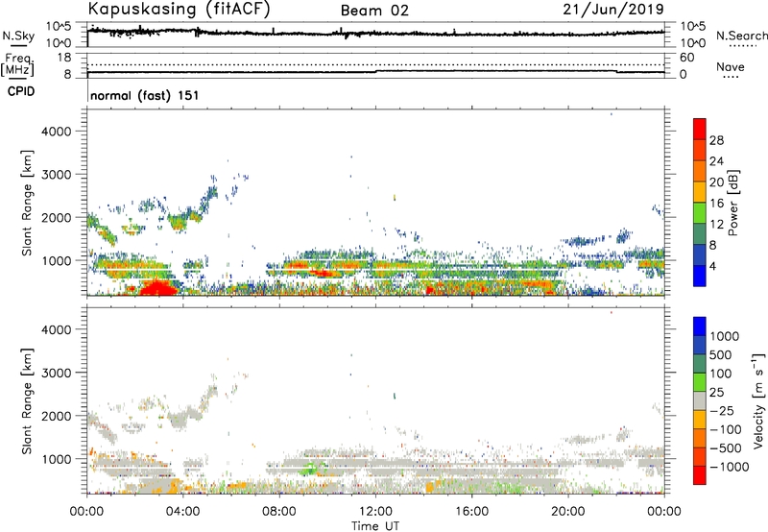The image size is (768, 532).
Task: Click Power colorbar dark green segment 8 to 12
Action: [x=700, y=234]
